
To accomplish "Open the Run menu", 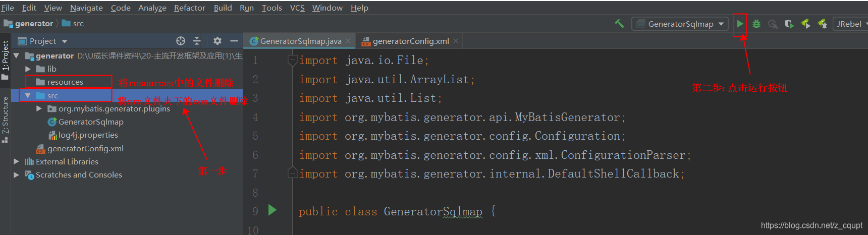I will coord(247,8).
